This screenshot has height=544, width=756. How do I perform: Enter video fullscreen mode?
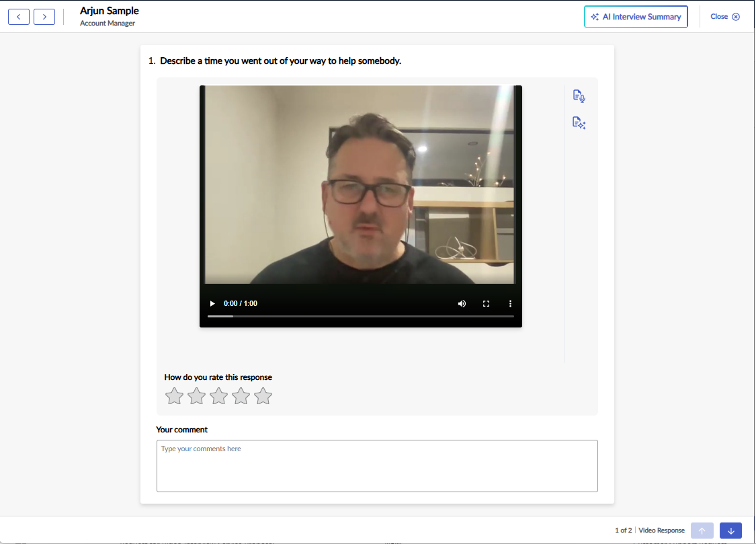pyautogui.click(x=486, y=303)
